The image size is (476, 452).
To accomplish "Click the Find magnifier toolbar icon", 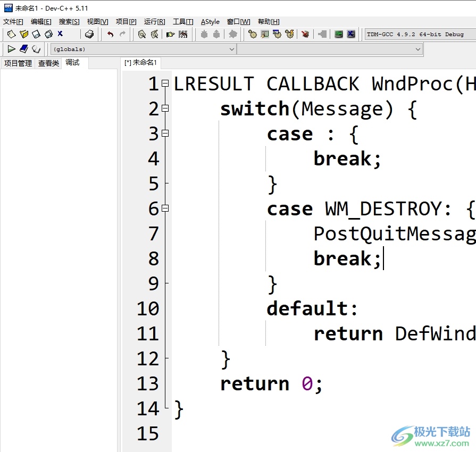I will pyautogui.click(x=142, y=34).
